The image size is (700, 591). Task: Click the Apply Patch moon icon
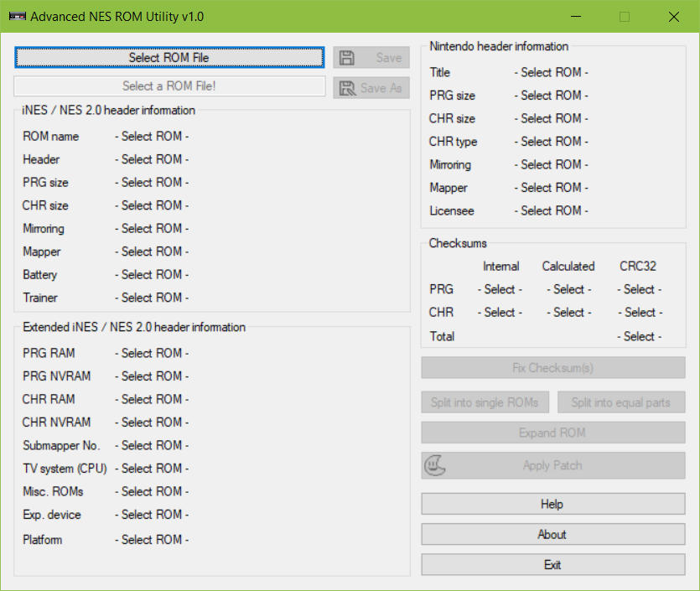click(x=436, y=465)
